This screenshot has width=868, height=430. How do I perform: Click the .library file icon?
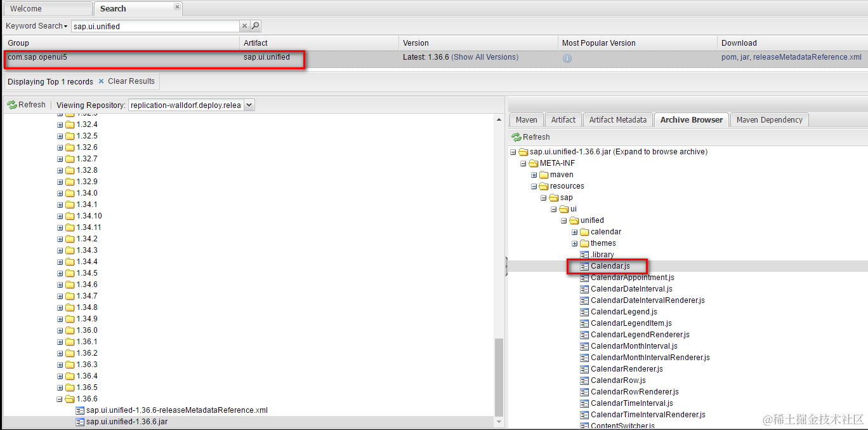(x=584, y=255)
